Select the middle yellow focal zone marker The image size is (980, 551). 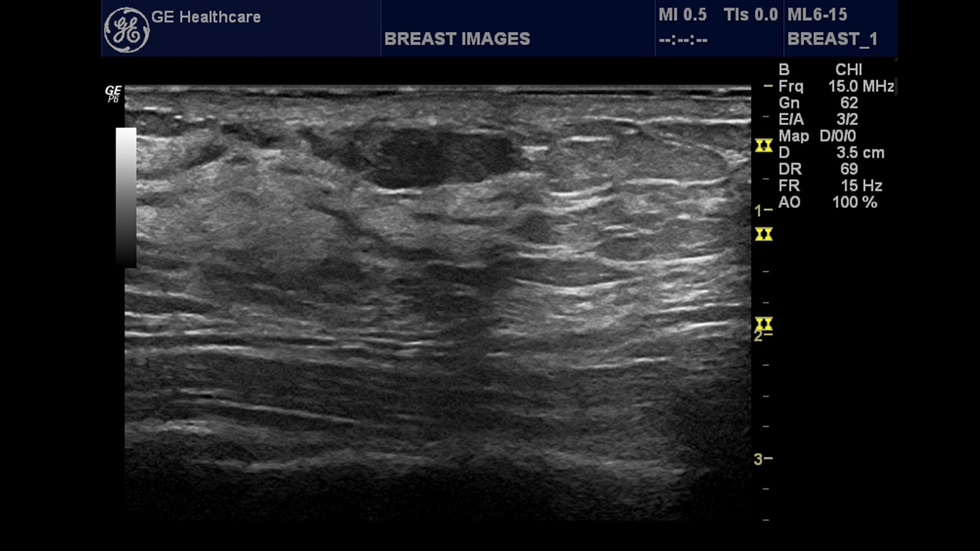[x=764, y=234]
